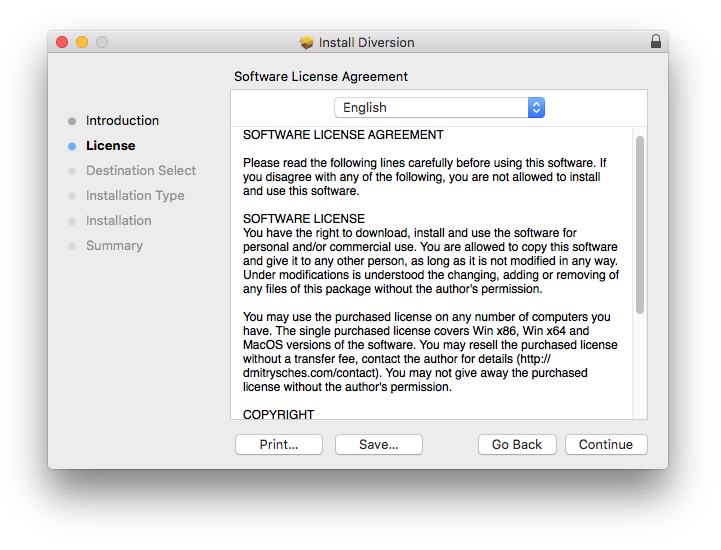Image resolution: width=721 pixels, height=550 pixels.
Task: Click the lock icon in title bar
Action: [656, 41]
